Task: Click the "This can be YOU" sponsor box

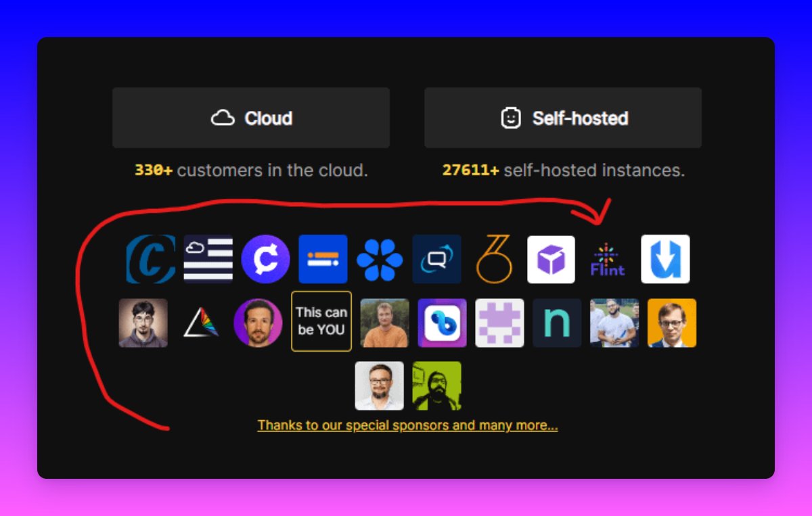Action: click(x=321, y=321)
